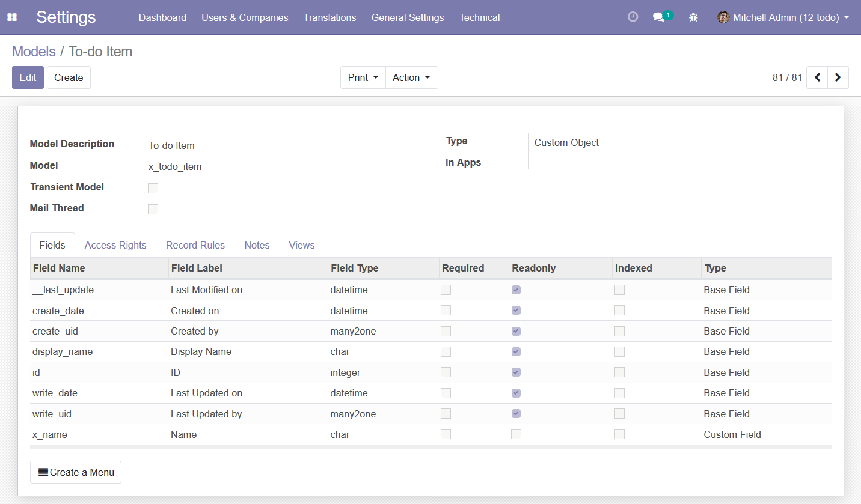The width and height of the screenshot is (861, 504).
Task: Open the create_uid field row
Action: (x=430, y=331)
